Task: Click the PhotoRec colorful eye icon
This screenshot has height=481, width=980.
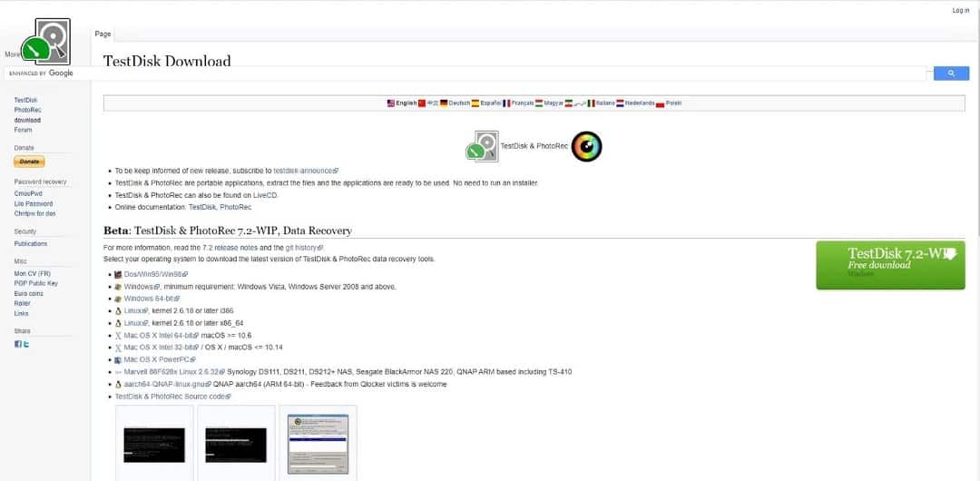Action: tap(586, 146)
